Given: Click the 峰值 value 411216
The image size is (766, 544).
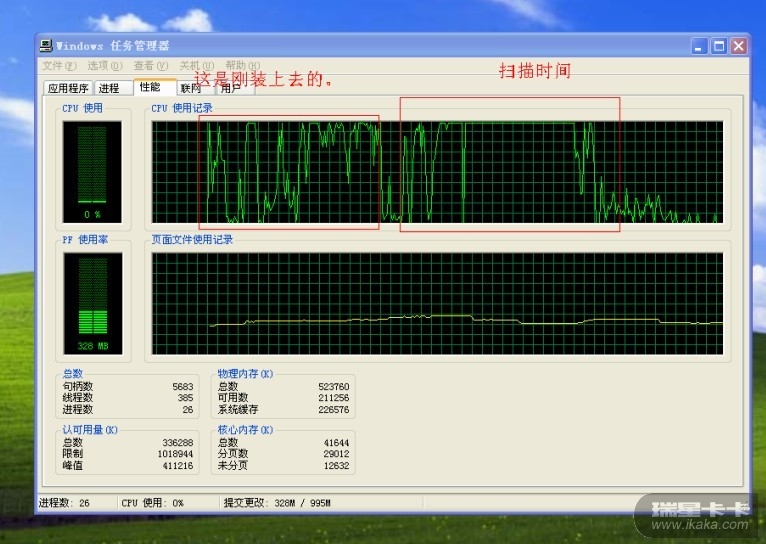Looking at the screenshot, I should pos(178,466).
